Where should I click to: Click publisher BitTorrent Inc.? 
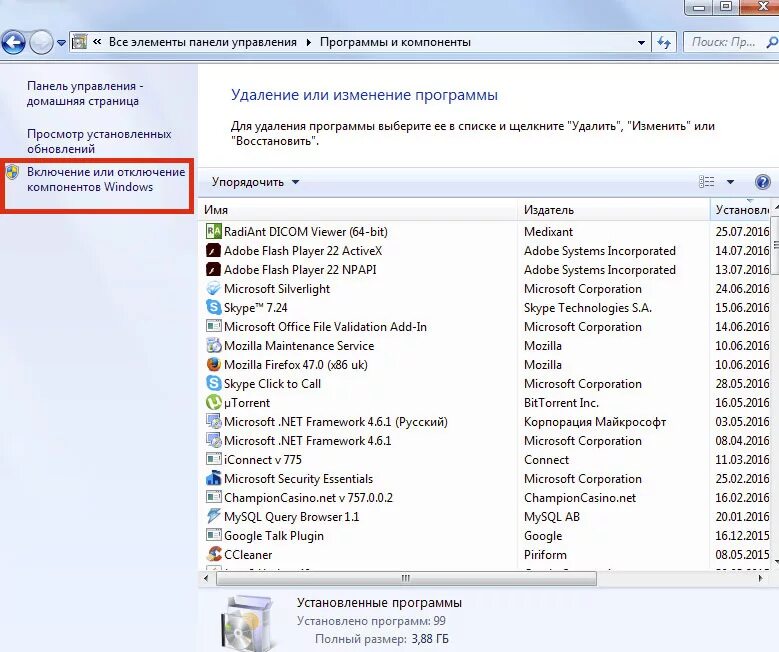click(561, 403)
